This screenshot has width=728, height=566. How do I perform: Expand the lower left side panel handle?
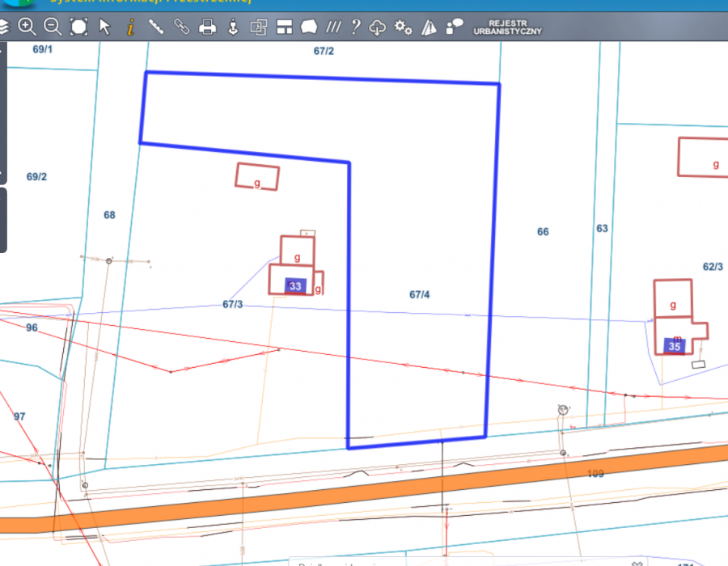point(3,220)
